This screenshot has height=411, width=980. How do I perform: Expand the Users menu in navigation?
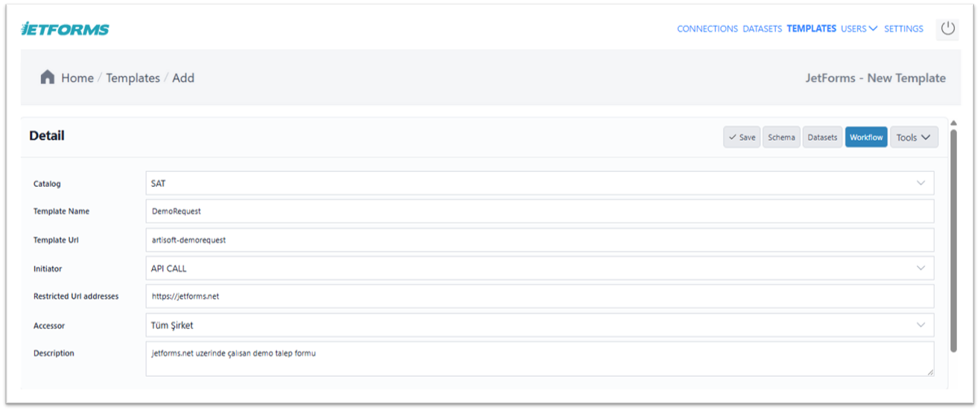click(x=859, y=29)
